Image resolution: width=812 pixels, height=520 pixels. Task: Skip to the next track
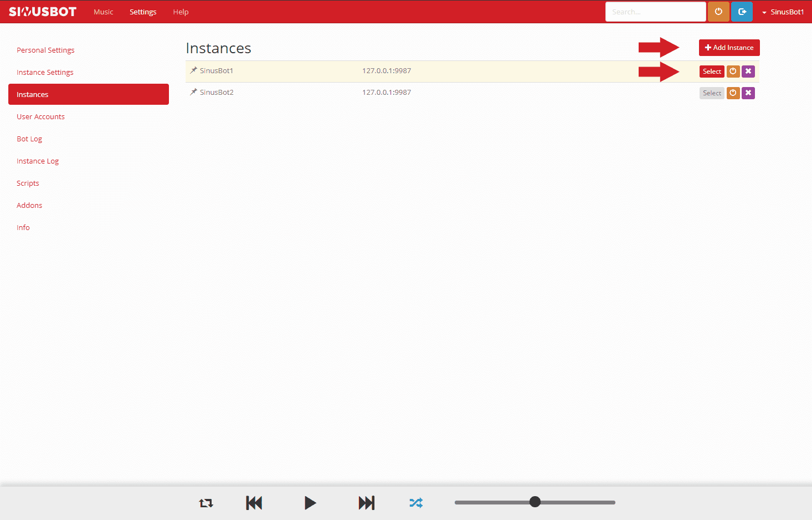pyautogui.click(x=366, y=503)
